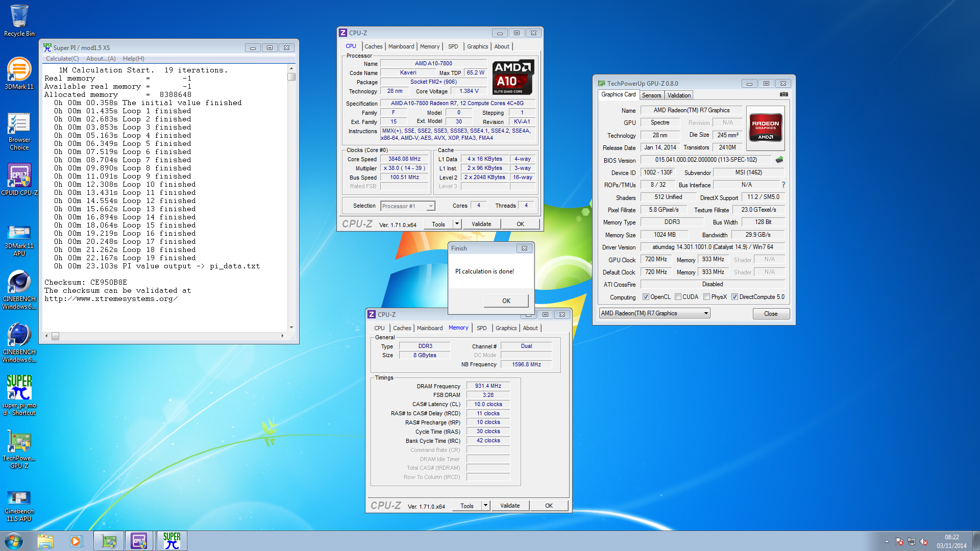Select the super_pi_mod Shortcut desktop icon
Screen dimensions: 980x551
click(19, 396)
